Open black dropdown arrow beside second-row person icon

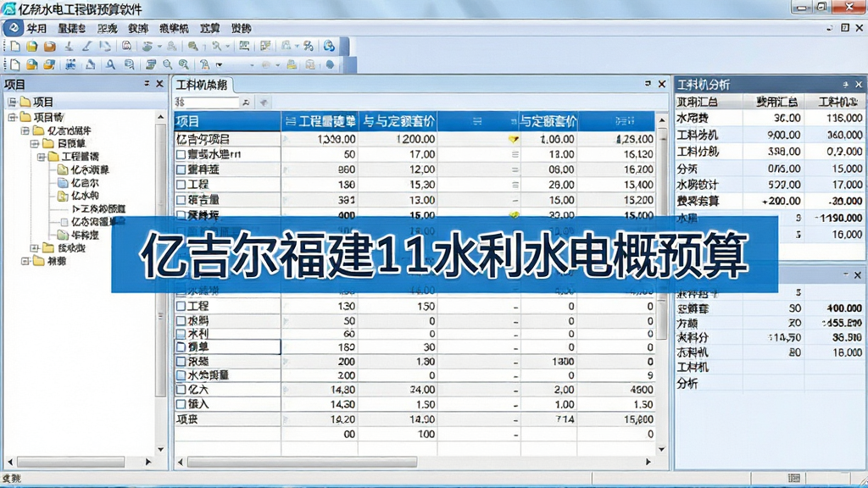[x=220, y=64]
